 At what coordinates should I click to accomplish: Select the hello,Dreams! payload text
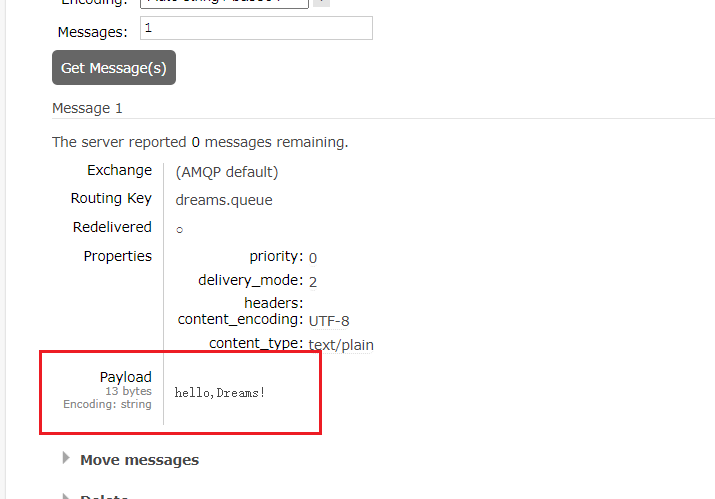coord(220,393)
